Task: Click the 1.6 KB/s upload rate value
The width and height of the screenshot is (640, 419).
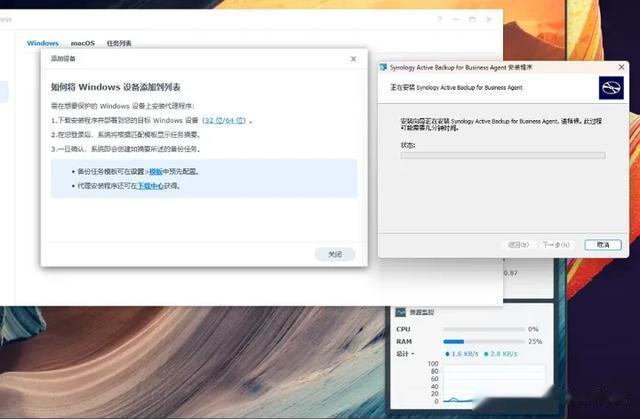Action: coord(462,354)
